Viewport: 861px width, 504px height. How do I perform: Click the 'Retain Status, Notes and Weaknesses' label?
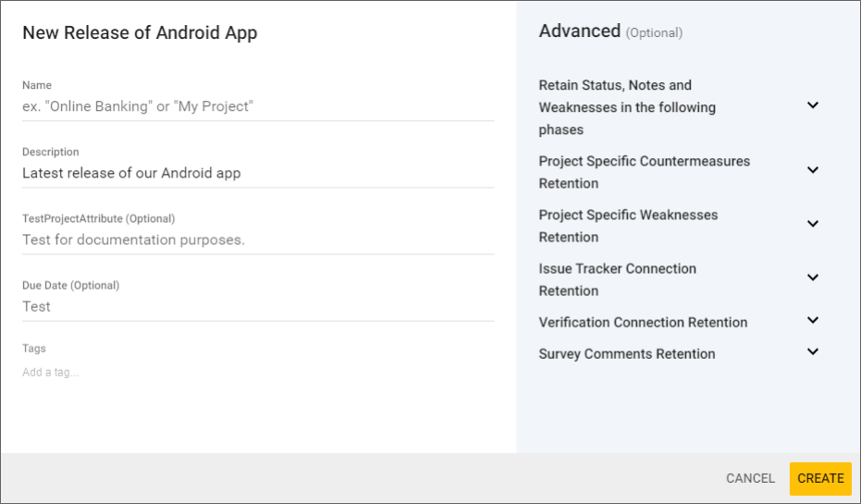(627, 107)
